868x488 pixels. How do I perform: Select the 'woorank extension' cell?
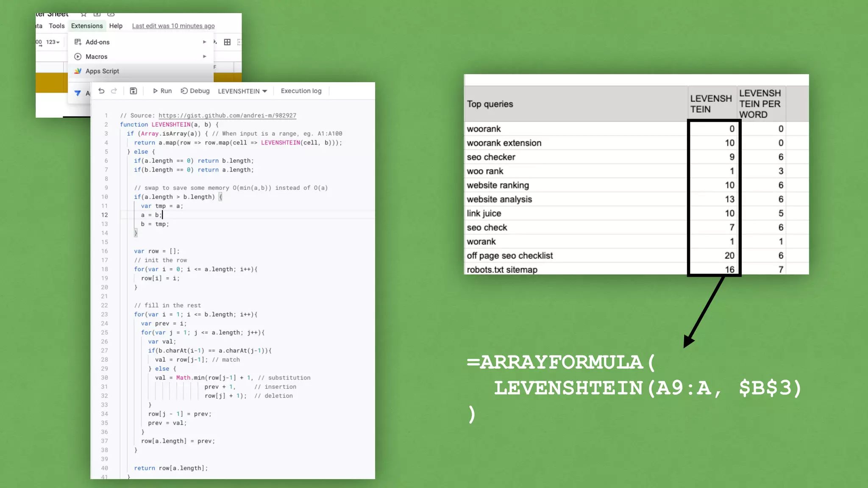(x=576, y=143)
